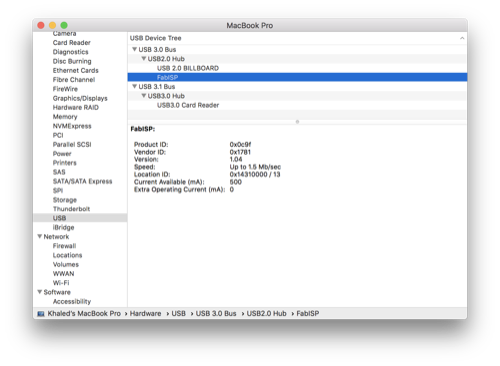This screenshot has height=366, width=500.
Task: Collapse the USB 3.1 Bus disclosure triangle
Action: pos(134,86)
